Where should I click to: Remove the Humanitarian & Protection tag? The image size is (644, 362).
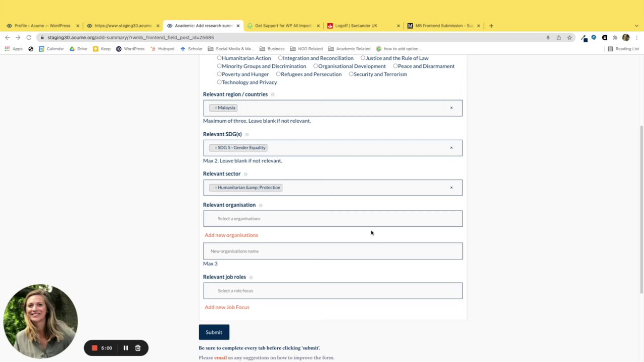216,188
